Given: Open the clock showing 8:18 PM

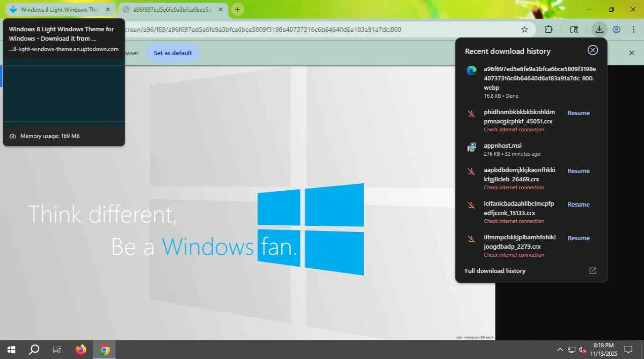Looking at the screenshot, I should 604,350.
